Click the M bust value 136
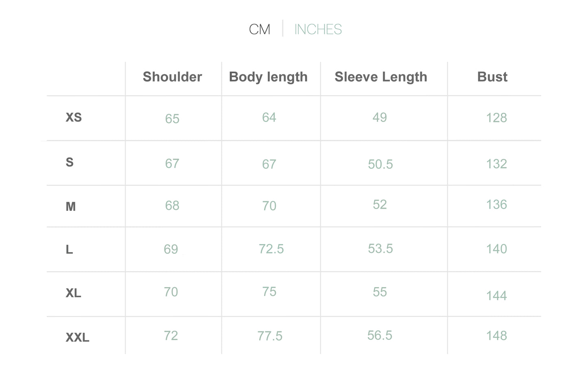This screenshot has height=390, width=588. point(496,205)
